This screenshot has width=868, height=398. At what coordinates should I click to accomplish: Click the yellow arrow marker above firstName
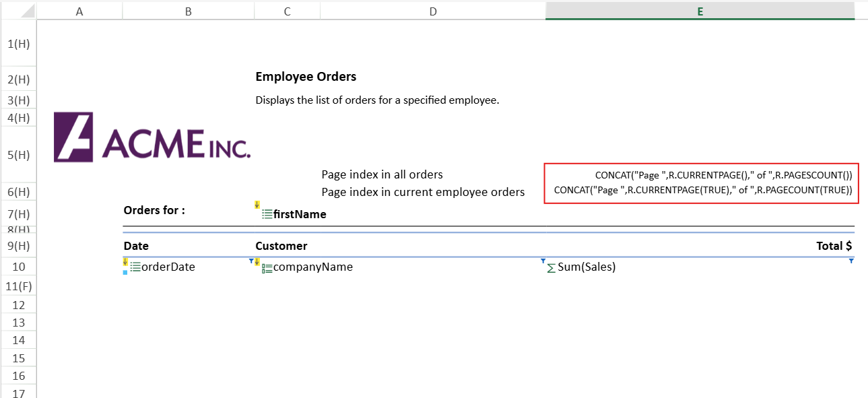pos(257,205)
